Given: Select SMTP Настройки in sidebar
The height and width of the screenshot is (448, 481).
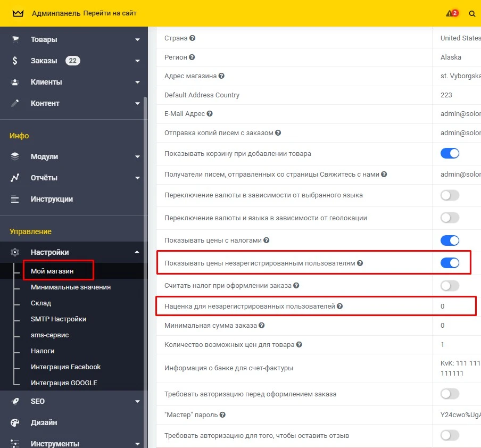Looking at the screenshot, I should 59,319.
